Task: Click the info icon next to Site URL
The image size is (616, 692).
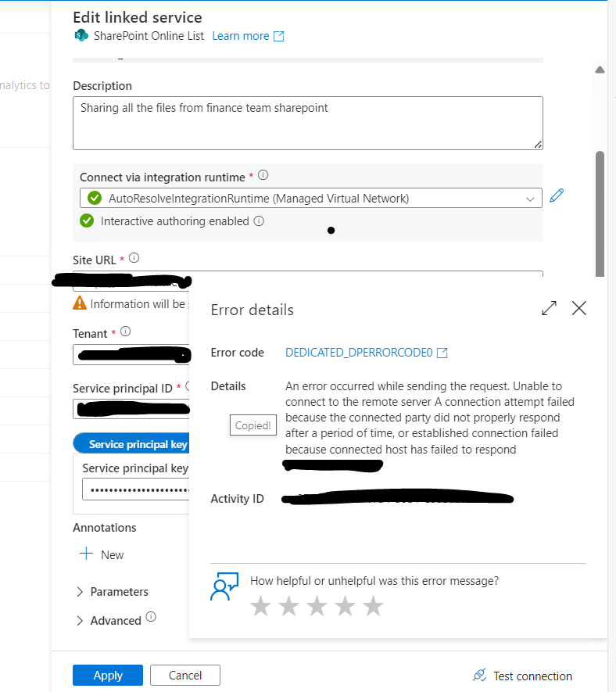Action: pyautogui.click(x=134, y=258)
